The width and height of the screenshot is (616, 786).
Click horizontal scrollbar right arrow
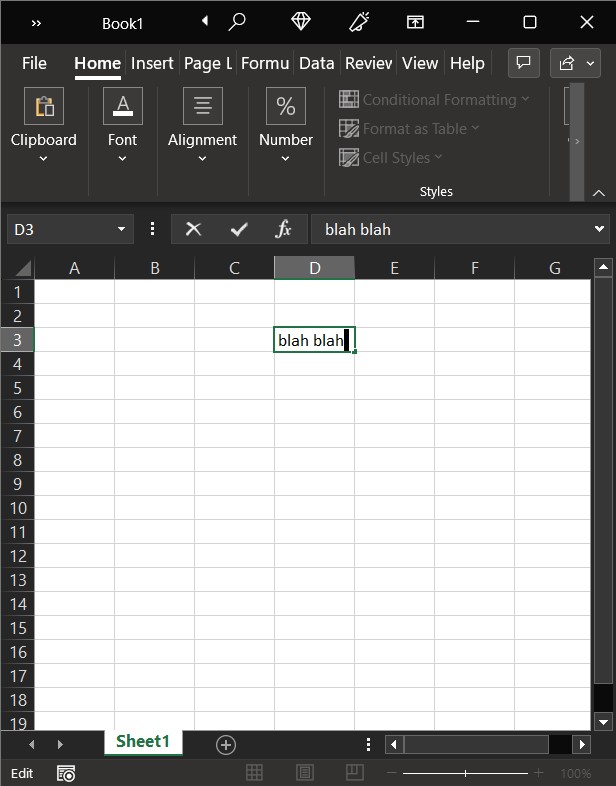tap(582, 744)
